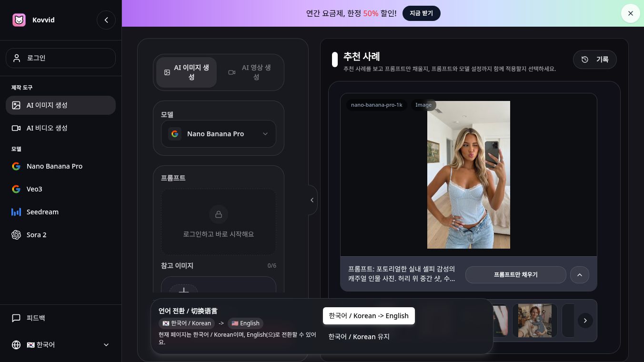This screenshot has height=362, width=644.
Task: Show next example thumbnails with the right arrow
Action: tap(585, 321)
